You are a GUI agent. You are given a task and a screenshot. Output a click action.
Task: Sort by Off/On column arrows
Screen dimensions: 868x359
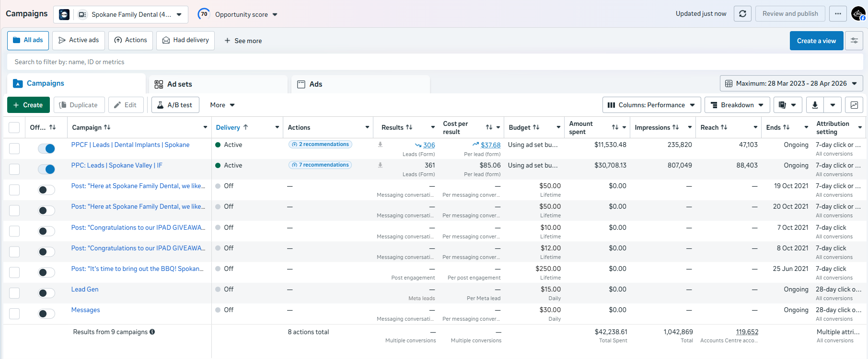[x=53, y=127]
